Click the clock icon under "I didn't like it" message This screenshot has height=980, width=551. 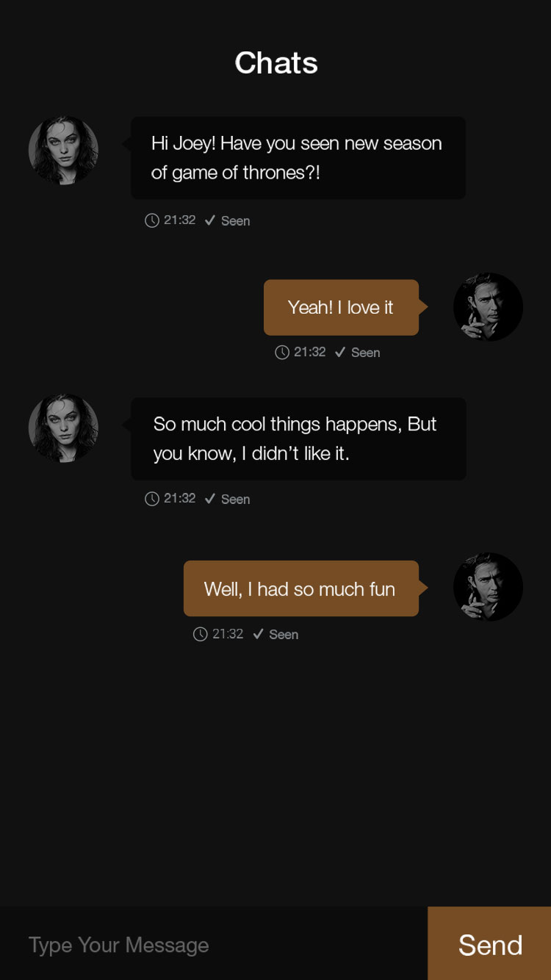152,499
